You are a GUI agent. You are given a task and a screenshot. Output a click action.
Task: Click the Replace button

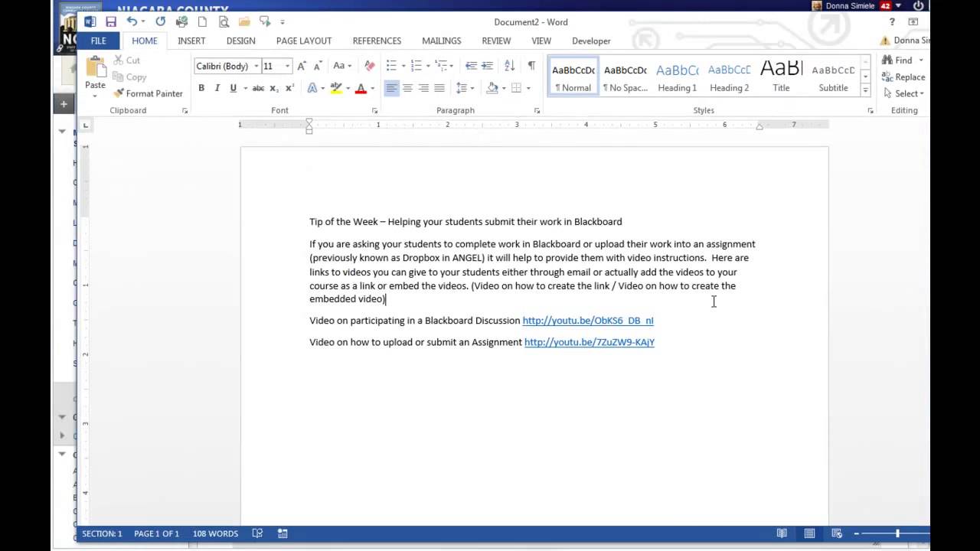pyautogui.click(x=903, y=77)
